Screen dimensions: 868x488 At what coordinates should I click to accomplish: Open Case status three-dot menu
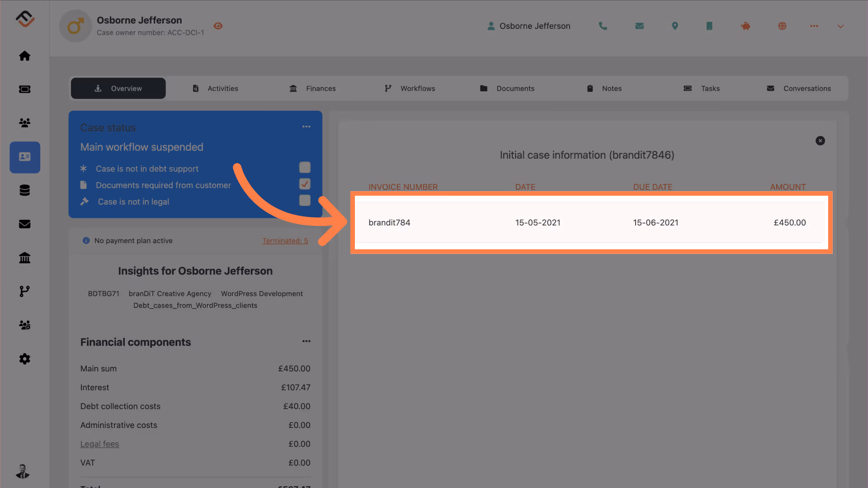pos(307,127)
